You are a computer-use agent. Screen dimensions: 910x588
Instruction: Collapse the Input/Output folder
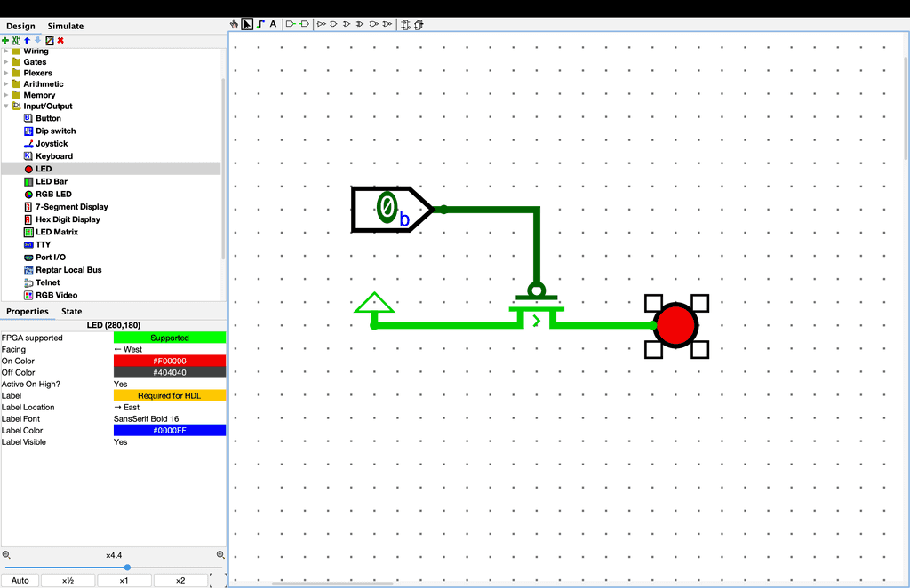tap(6, 107)
